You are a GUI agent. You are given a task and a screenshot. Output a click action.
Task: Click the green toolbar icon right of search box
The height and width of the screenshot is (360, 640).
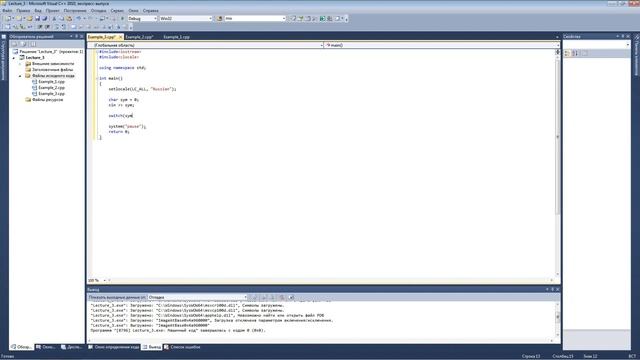[x=322, y=18]
